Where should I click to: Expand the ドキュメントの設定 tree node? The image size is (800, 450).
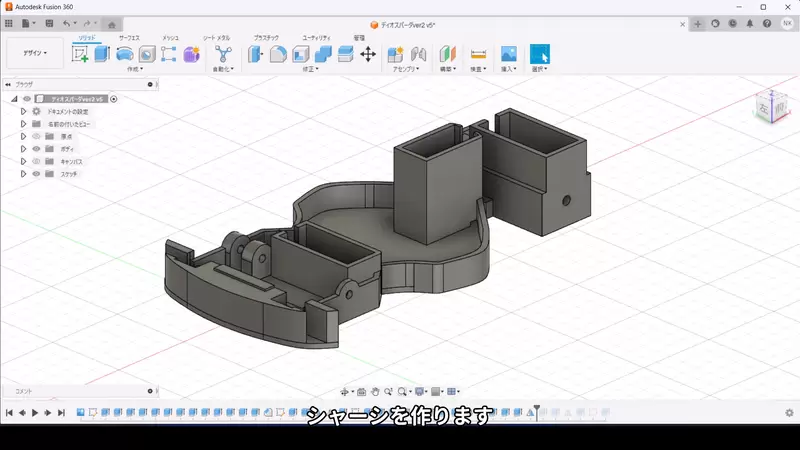(x=23, y=111)
